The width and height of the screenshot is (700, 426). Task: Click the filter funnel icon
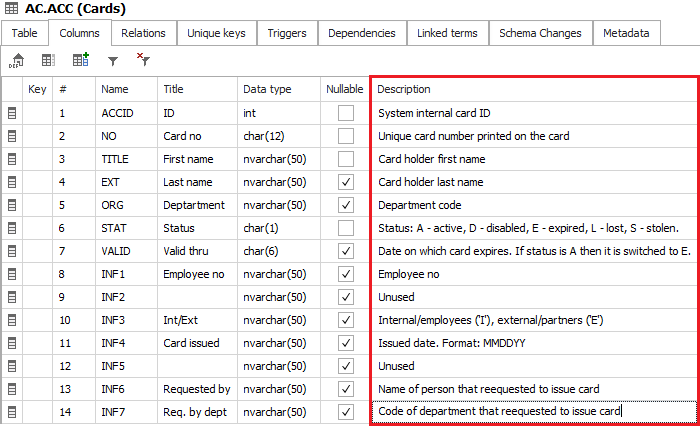pyautogui.click(x=113, y=61)
